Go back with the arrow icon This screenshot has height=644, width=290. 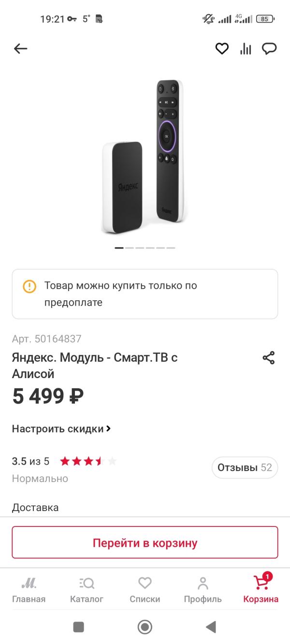click(20, 48)
